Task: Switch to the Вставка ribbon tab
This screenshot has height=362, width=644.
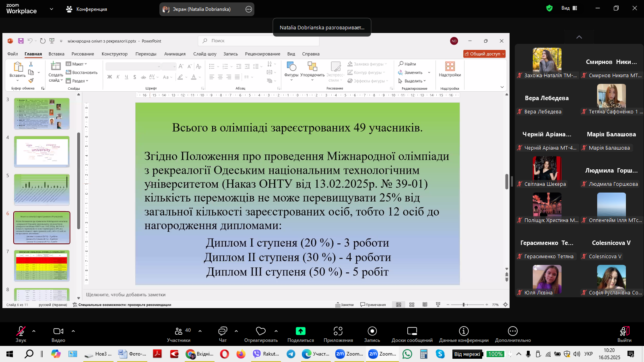Action: pyautogui.click(x=56, y=54)
